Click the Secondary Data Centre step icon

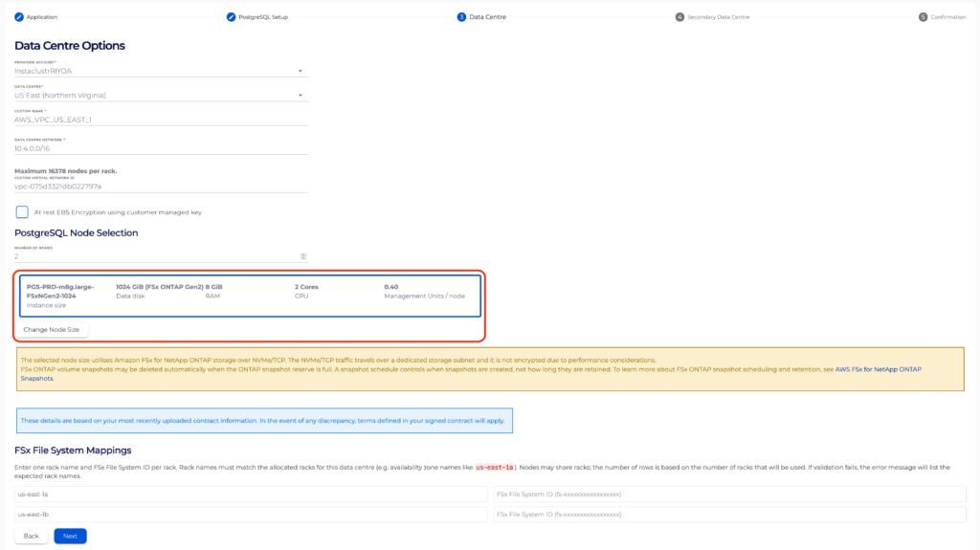[679, 17]
